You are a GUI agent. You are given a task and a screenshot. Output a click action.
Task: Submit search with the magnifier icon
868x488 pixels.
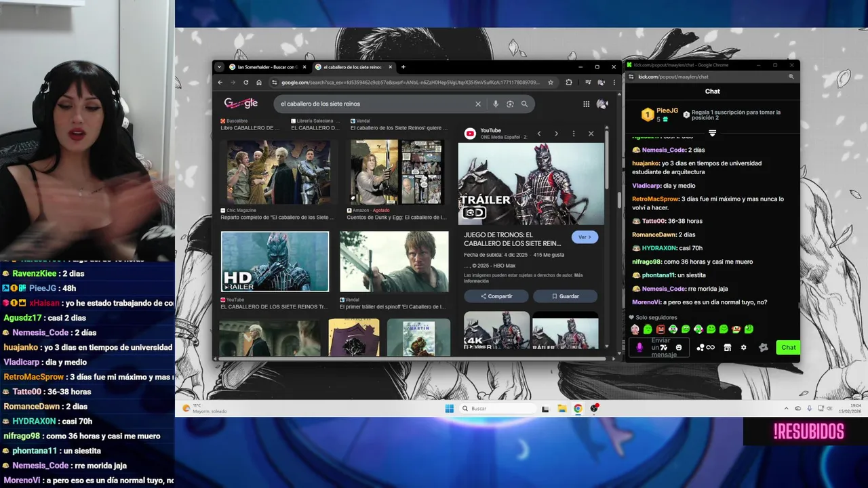[524, 104]
